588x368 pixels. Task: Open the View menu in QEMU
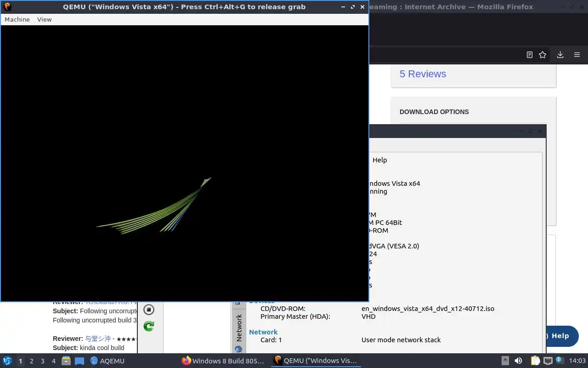44,19
